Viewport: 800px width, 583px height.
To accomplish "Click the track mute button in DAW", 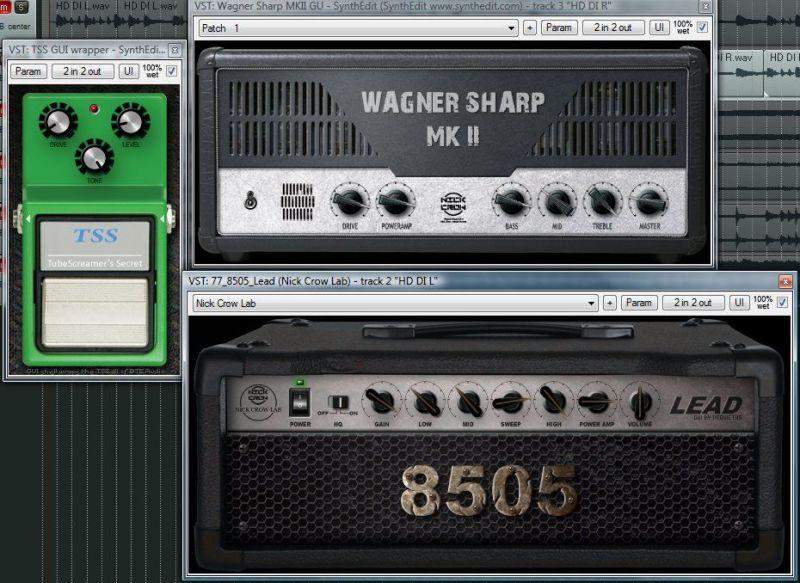I will [x=5, y=7].
